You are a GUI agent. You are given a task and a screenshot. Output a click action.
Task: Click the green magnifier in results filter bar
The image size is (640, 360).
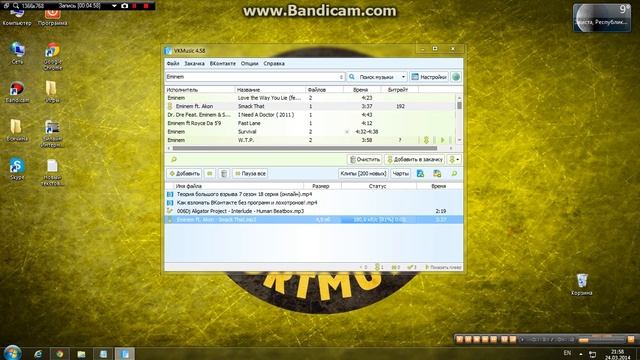click(x=173, y=159)
